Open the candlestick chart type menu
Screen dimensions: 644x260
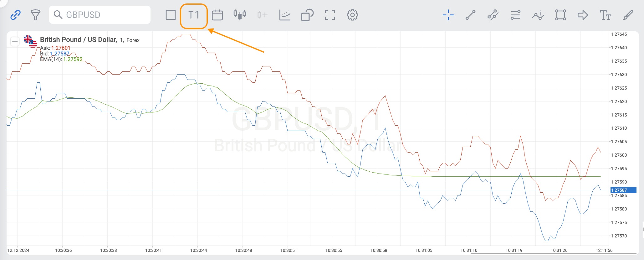tap(240, 15)
